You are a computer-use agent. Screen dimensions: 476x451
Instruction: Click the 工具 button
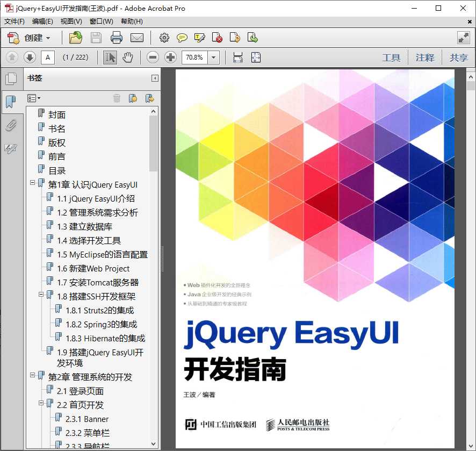pos(392,57)
